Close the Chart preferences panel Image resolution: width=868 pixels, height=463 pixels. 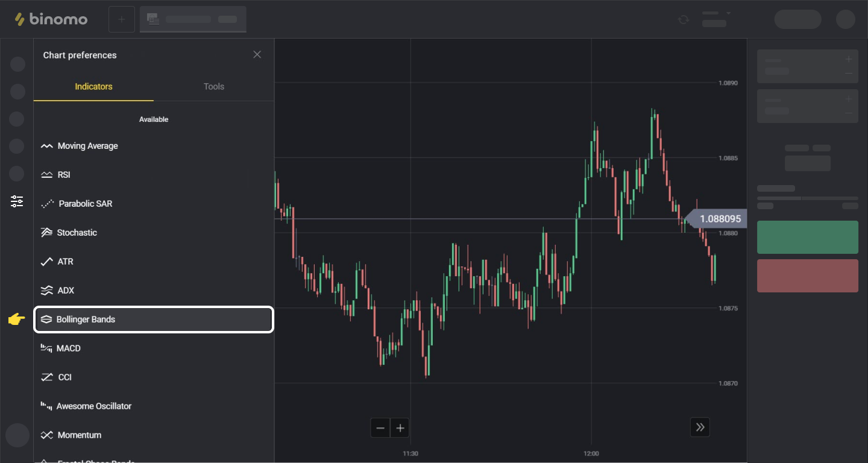point(257,55)
